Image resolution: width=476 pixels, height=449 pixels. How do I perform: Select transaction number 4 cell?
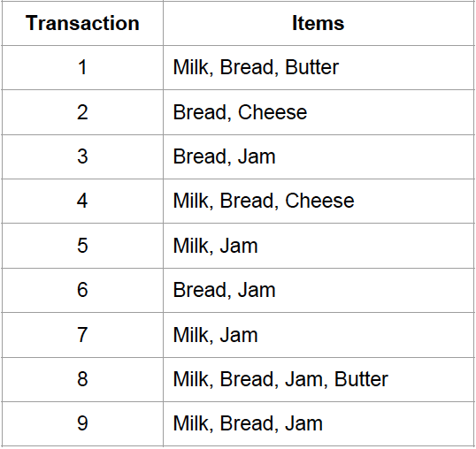click(82, 201)
